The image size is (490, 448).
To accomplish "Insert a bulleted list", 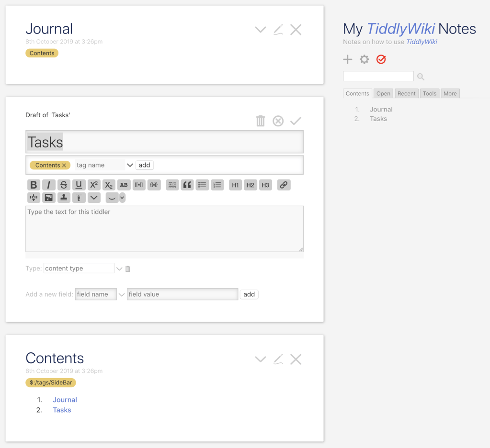I will tap(202, 185).
